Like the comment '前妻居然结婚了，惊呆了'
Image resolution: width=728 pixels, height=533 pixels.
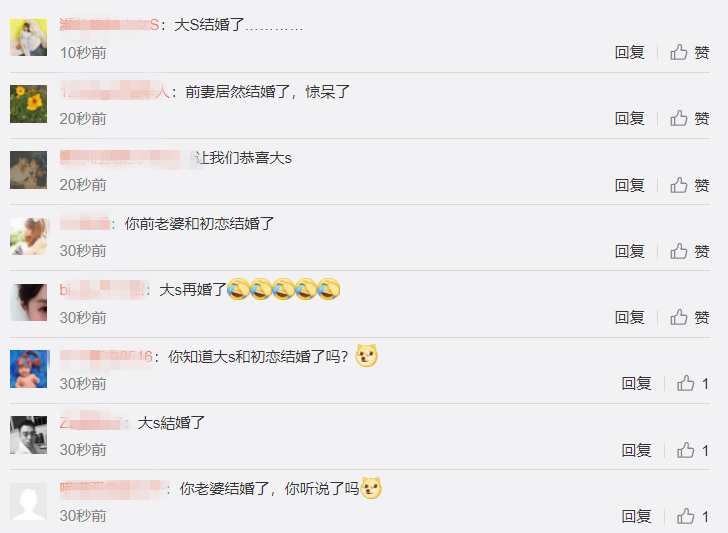[689, 118]
